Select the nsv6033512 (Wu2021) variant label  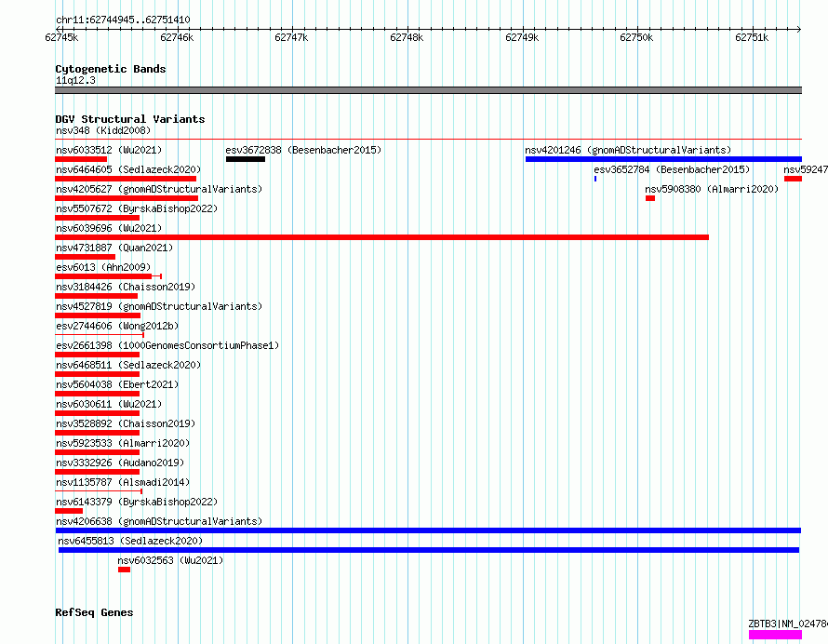point(109,150)
